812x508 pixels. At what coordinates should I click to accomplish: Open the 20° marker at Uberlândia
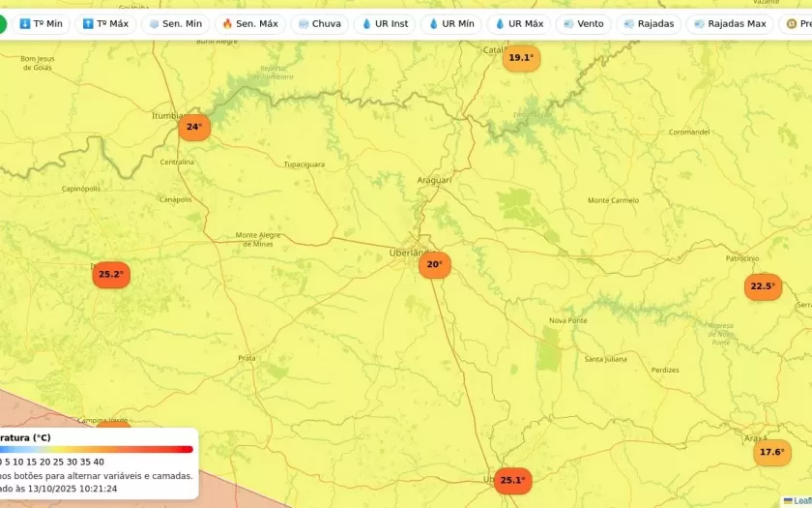click(x=434, y=264)
